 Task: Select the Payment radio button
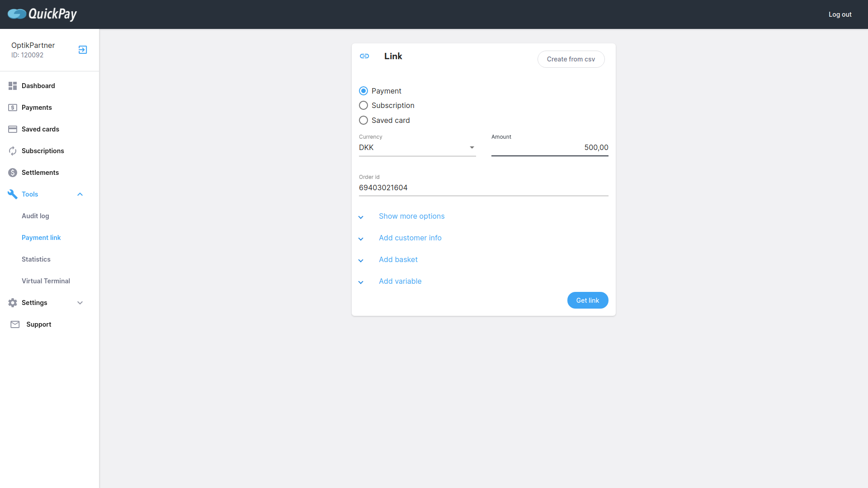tap(363, 91)
